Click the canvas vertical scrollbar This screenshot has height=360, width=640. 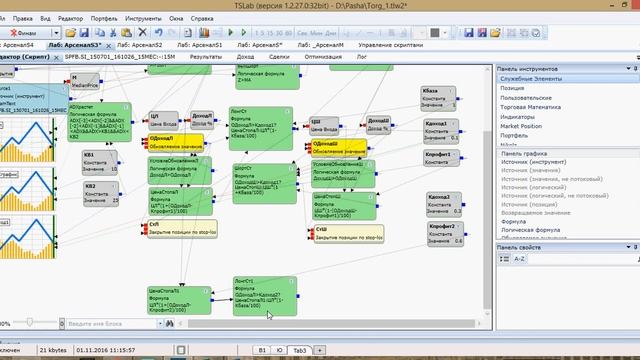[x=487, y=220]
